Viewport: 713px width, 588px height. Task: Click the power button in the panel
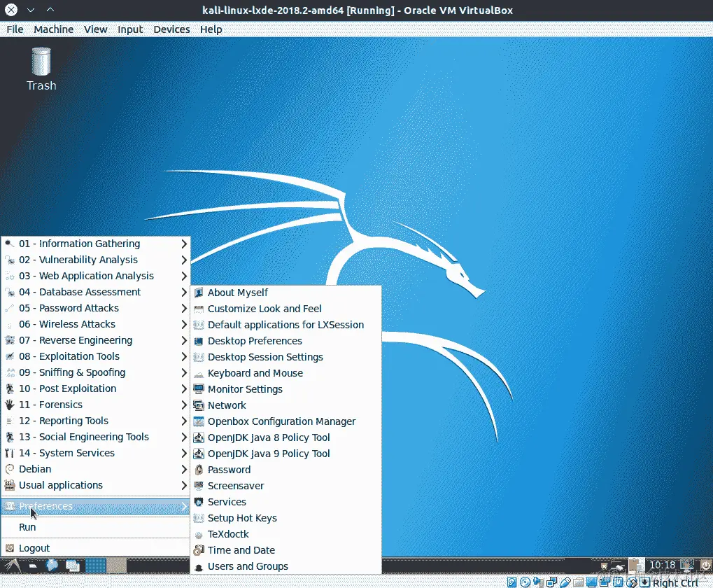[706, 566]
